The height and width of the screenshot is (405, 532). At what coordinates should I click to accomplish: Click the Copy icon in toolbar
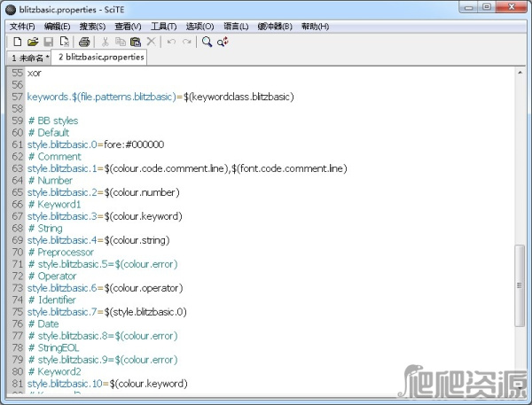coord(120,42)
